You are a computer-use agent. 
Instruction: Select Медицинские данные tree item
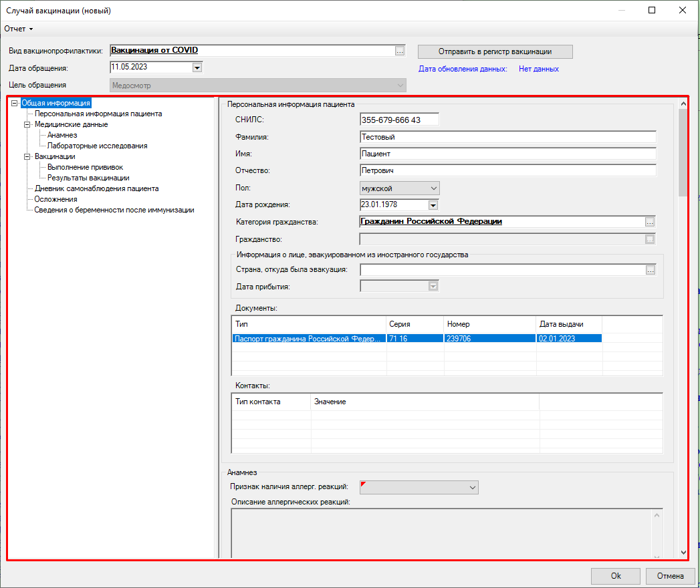pyautogui.click(x=71, y=124)
